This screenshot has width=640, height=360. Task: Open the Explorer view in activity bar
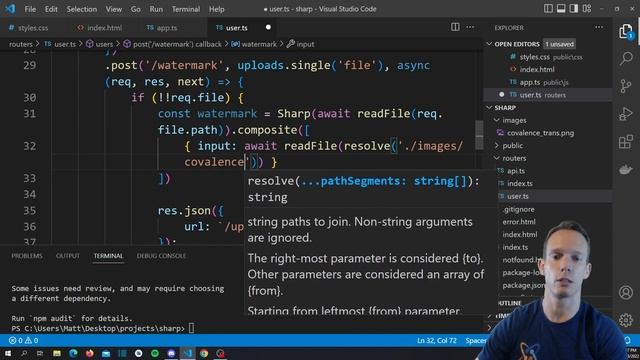(x=626, y=32)
